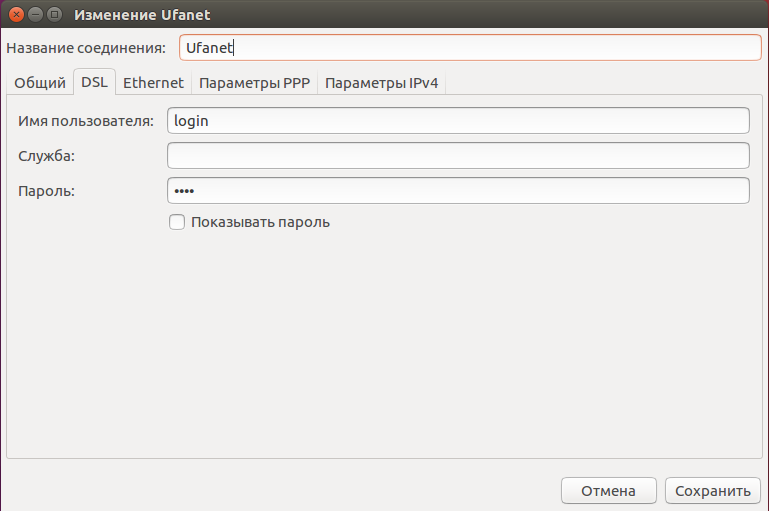Cancel editing via the Отмена button
The image size is (769, 511).
609,490
